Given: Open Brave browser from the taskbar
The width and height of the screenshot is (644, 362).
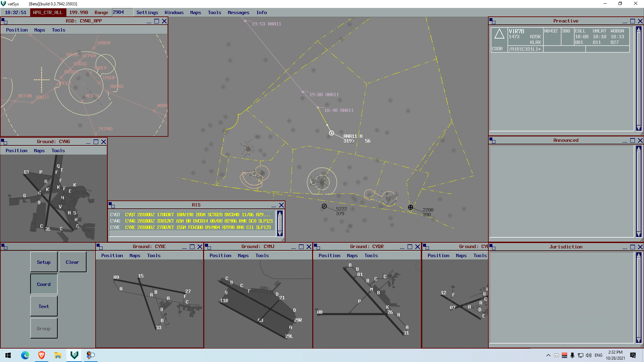Looking at the screenshot, I should [x=42, y=355].
